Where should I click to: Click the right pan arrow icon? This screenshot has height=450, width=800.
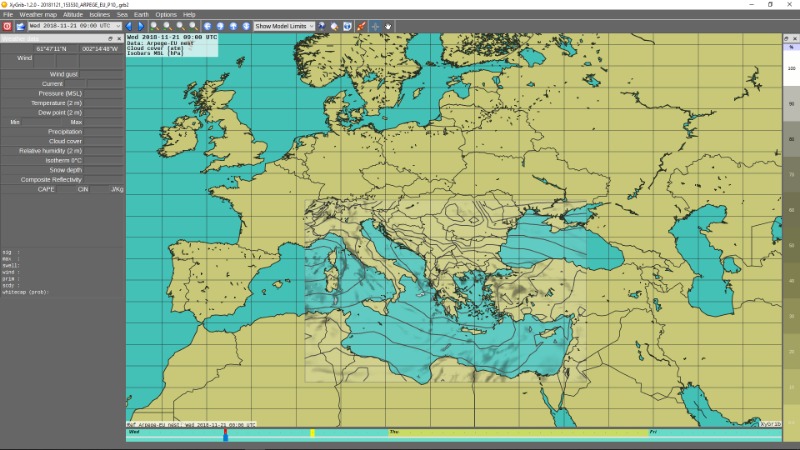220,26
